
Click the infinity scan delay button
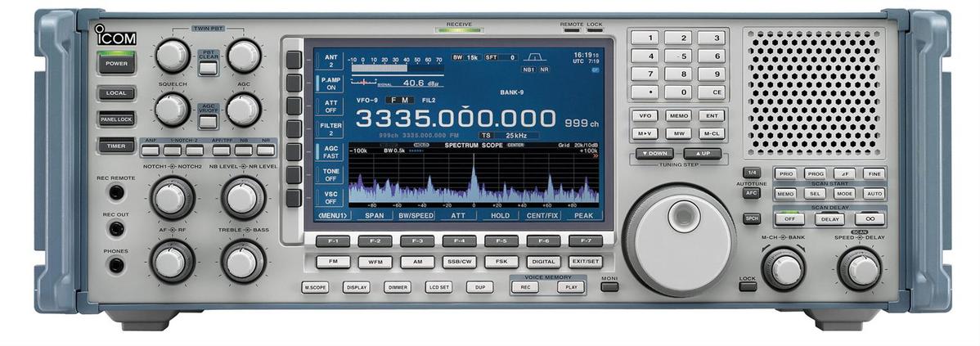pos(869,219)
